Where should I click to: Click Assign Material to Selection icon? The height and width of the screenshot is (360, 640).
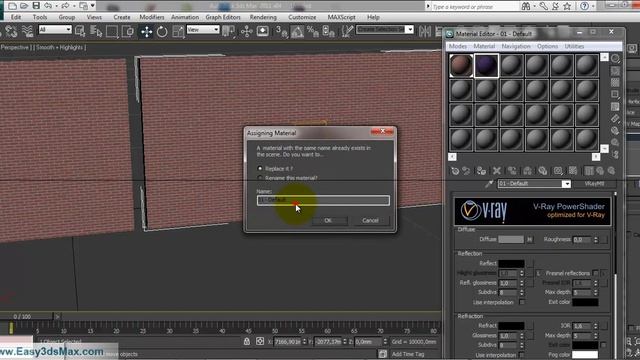pyautogui.click(x=481, y=171)
